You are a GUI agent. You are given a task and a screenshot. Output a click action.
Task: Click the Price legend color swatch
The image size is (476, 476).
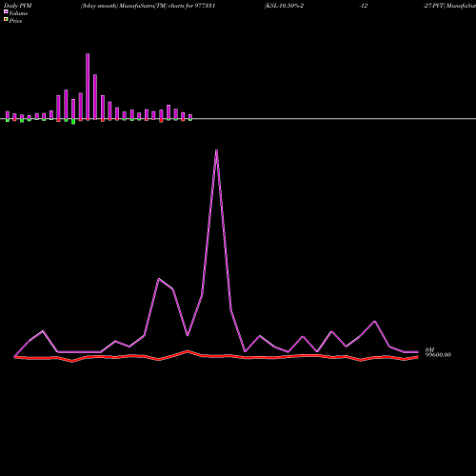click(x=6, y=19)
